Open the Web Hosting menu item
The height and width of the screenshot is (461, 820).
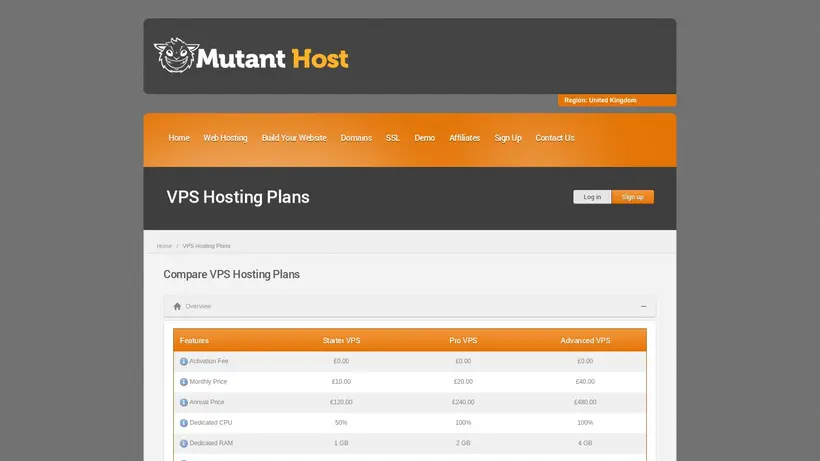pyautogui.click(x=225, y=138)
